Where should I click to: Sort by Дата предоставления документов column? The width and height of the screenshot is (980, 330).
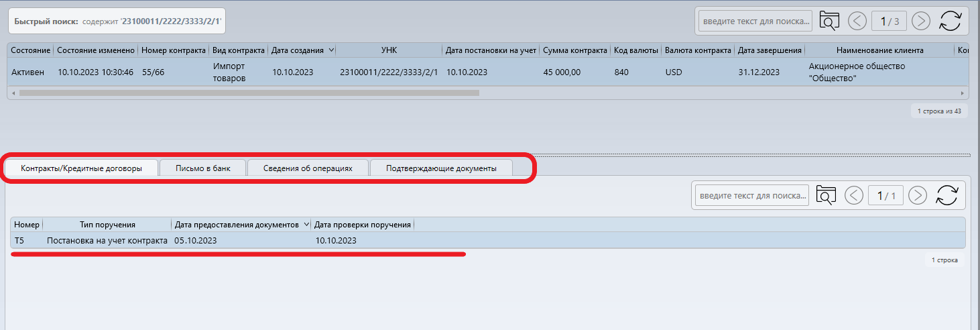coord(237,225)
